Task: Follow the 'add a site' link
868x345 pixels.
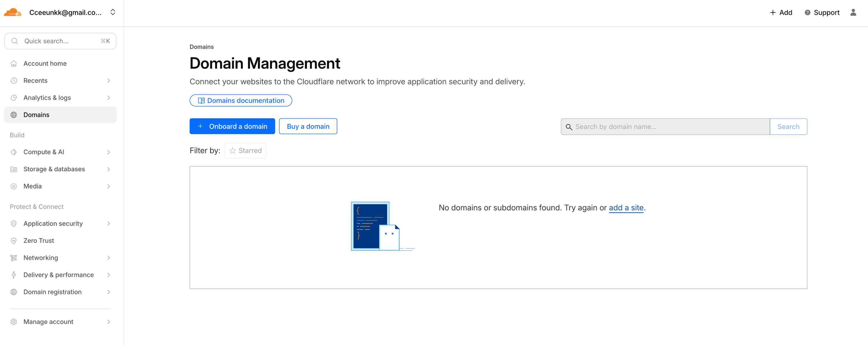Action: tap(626, 208)
